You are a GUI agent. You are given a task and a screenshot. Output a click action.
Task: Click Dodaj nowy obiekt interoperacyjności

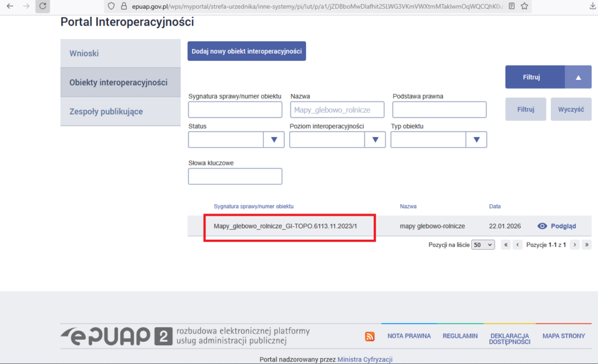(246, 51)
